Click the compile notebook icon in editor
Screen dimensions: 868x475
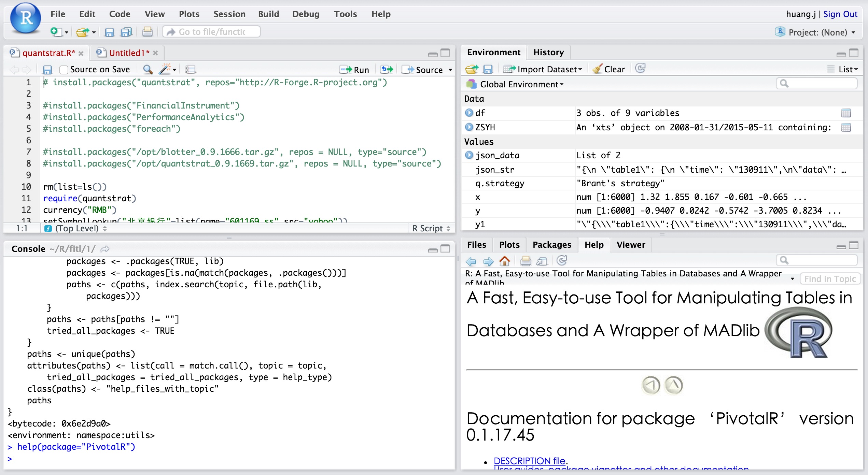[191, 70]
